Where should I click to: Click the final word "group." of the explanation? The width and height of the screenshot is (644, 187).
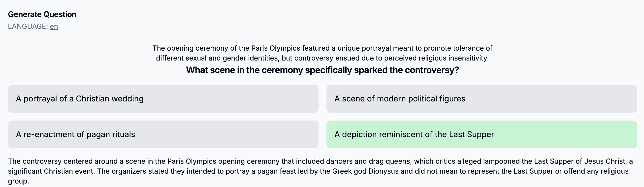point(19,181)
